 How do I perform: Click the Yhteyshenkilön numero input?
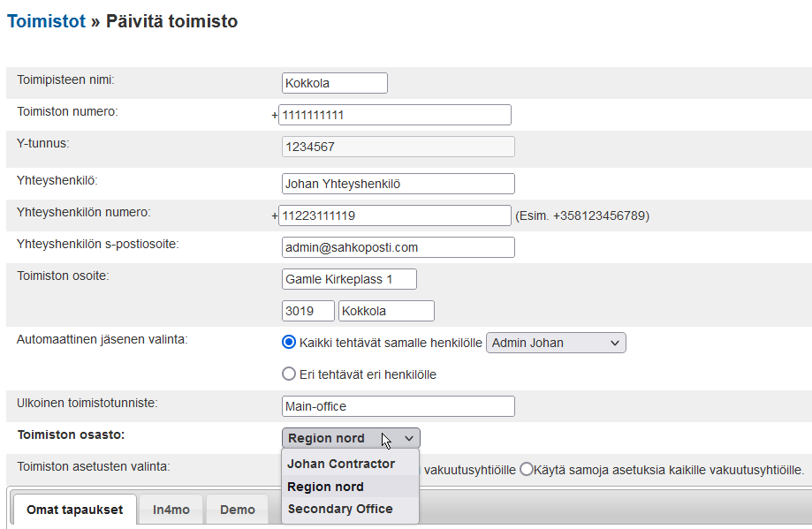pos(394,215)
